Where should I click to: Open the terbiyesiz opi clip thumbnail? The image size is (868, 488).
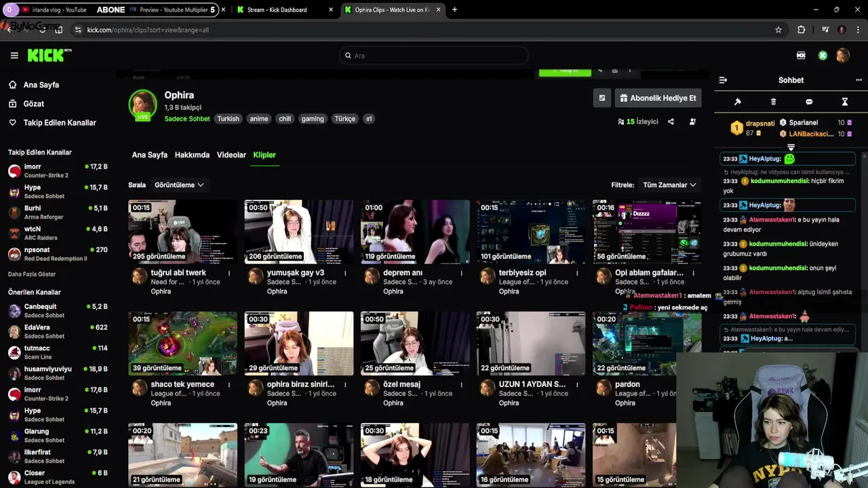[531, 232]
